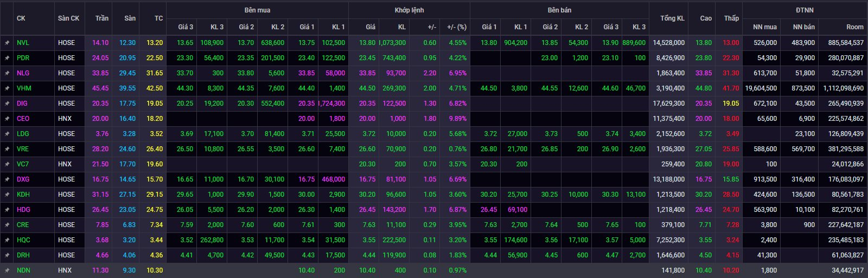Viewport: 868px width, 278px height.
Task: Click the Bên mua group header
Action: tap(257, 10)
